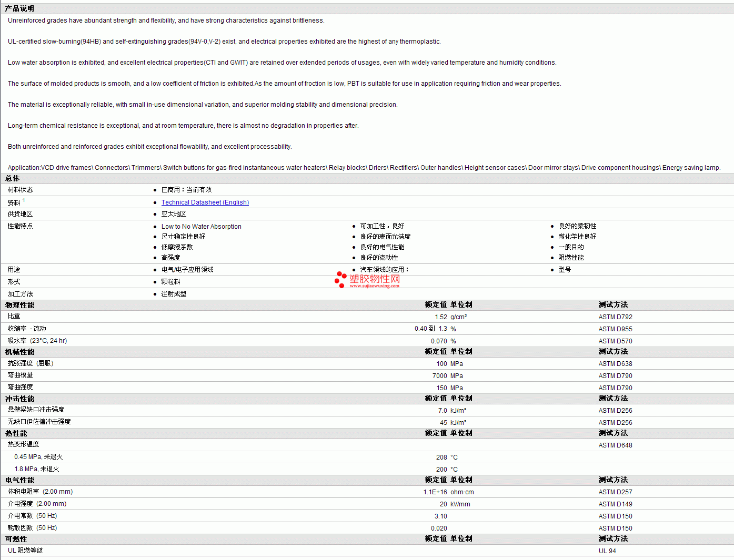734x560 pixels.
Task: Click the UL 94 test method
Action: tap(607, 551)
